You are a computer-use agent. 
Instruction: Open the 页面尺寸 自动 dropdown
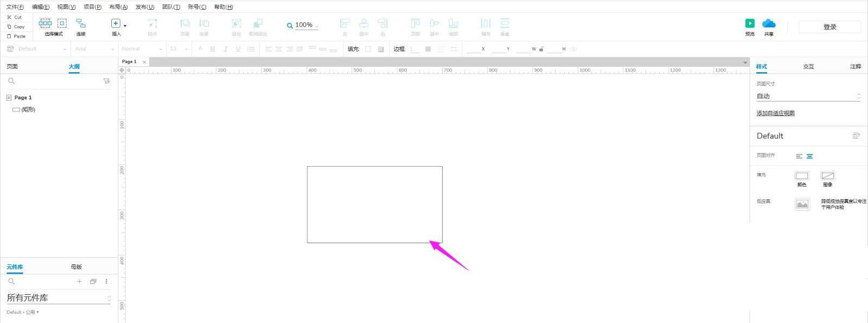click(x=808, y=96)
